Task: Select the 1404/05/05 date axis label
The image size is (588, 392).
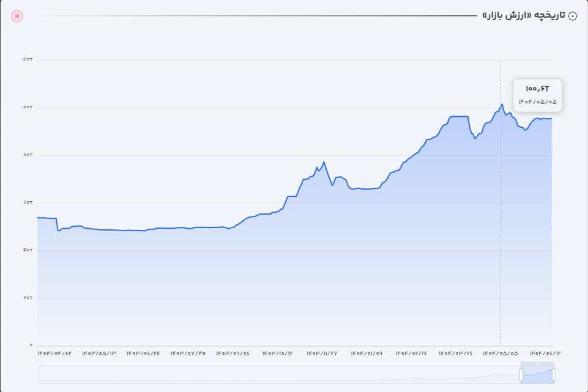Action: pos(501,353)
